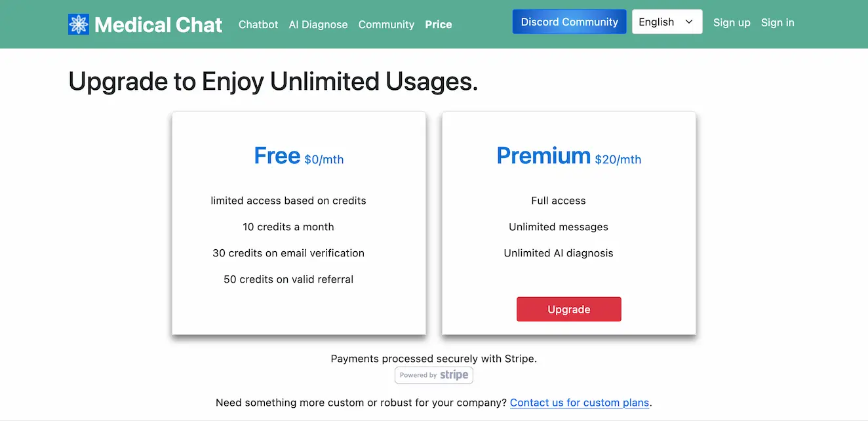Viewport: 868px width, 421px height.
Task: Click the Medical Chat snowflake logo icon
Action: [x=79, y=24]
